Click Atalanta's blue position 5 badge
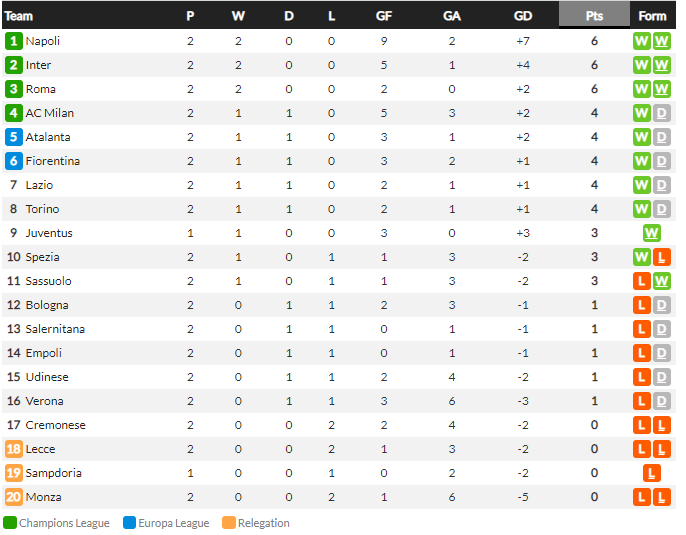 14,137
